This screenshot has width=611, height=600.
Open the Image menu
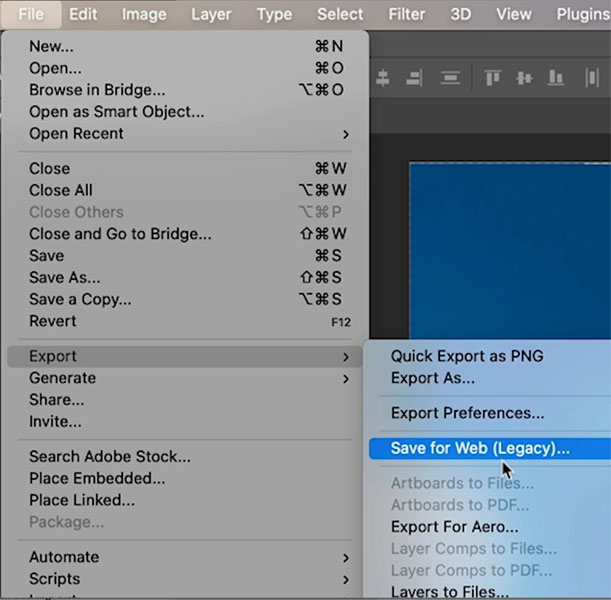pyautogui.click(x=144, y=14)
